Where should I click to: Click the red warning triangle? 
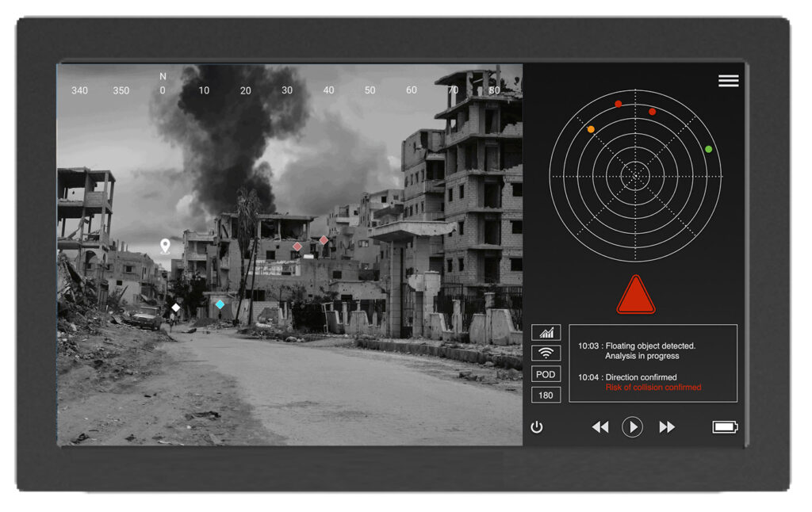[636, 295]
